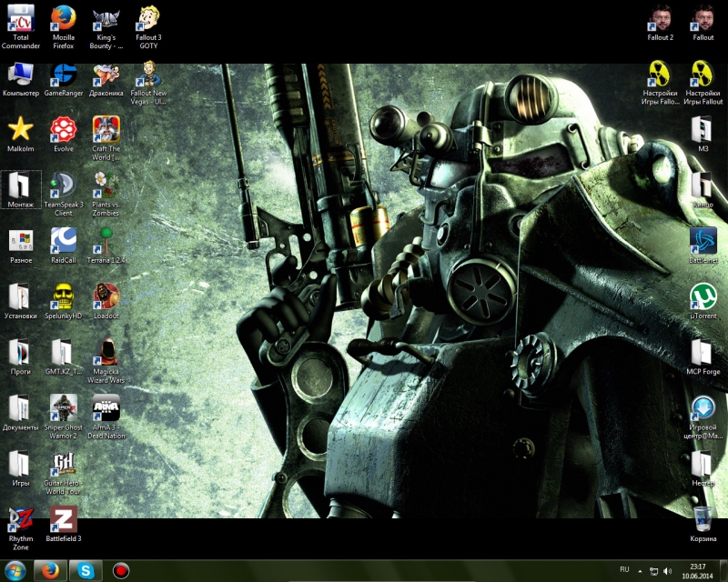This screenshot has height=582, width=728.
Task: Select the Magicka Wizard Wars shortcut
Action: click(x=106, y=361)
